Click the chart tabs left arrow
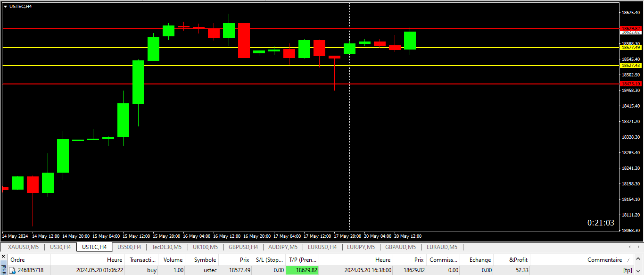The image size is (644, 275). tap(629, 247)
